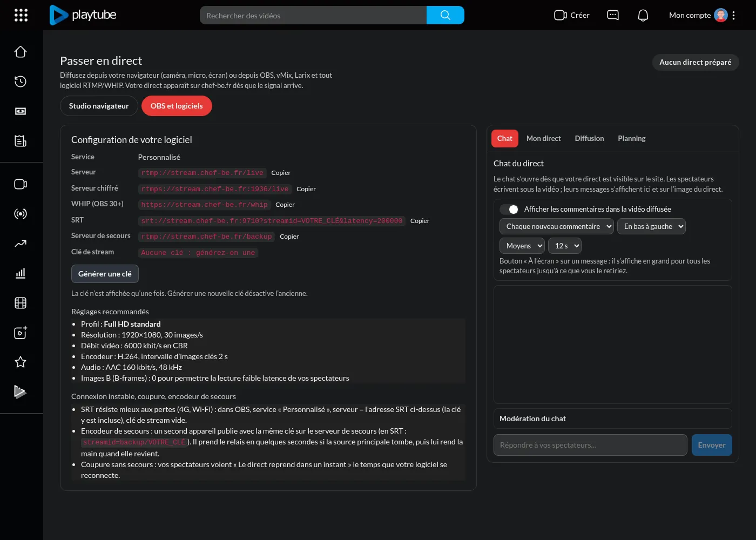Select the OBS et logiciels mode
The image size is (756, 540).
click(177, 106)
